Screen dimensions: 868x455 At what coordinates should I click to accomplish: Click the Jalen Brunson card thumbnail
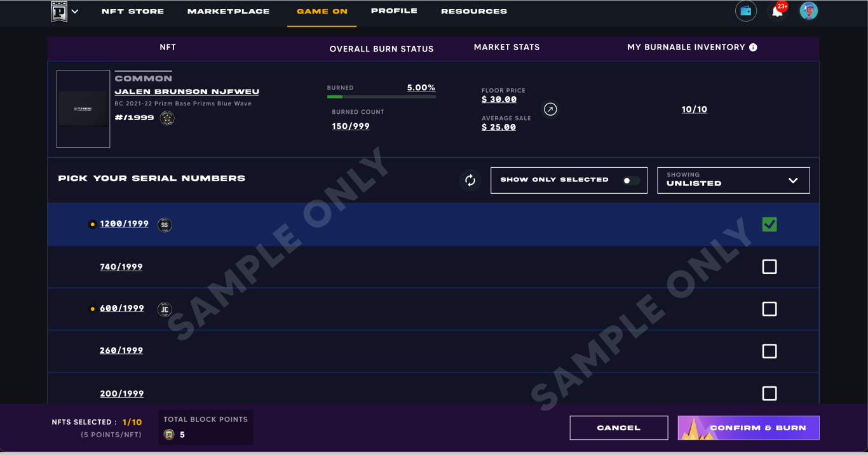coord(83,109)
